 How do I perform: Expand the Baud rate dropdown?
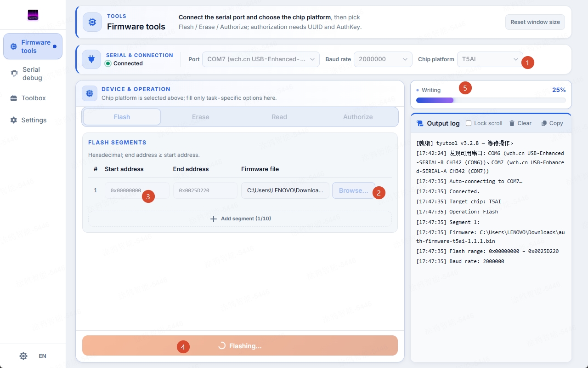(x=383, y=59)
